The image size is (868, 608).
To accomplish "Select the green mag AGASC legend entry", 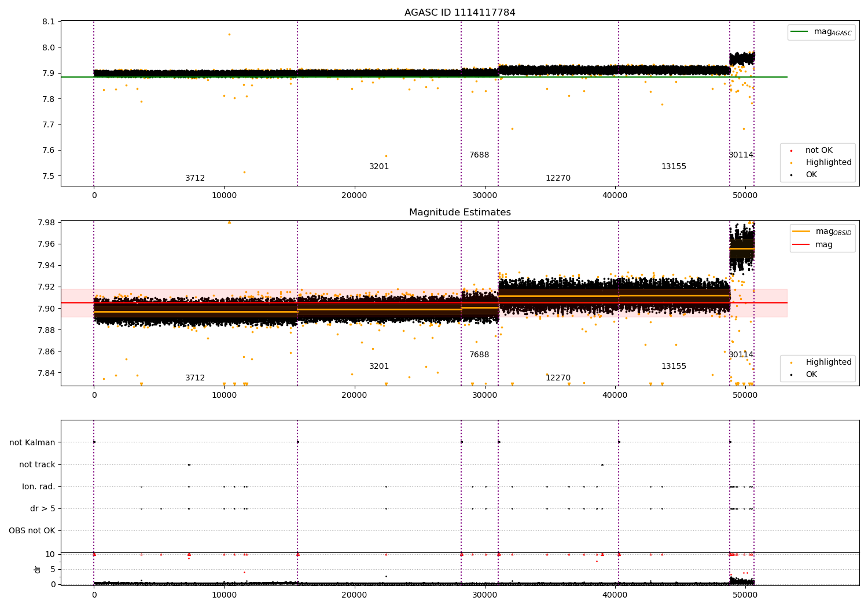I will [x=821, y=32].
